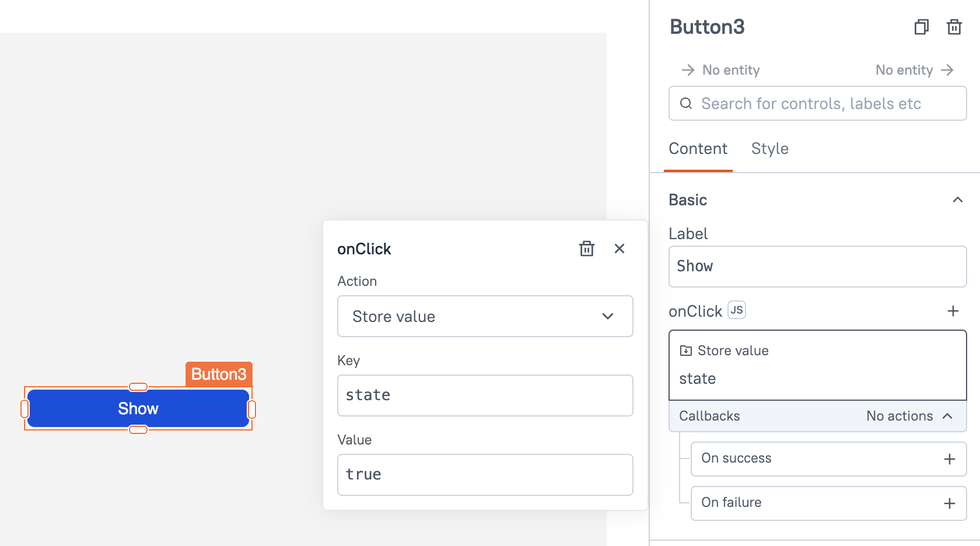Toggle JS mode for onClick property

(737, 310)
